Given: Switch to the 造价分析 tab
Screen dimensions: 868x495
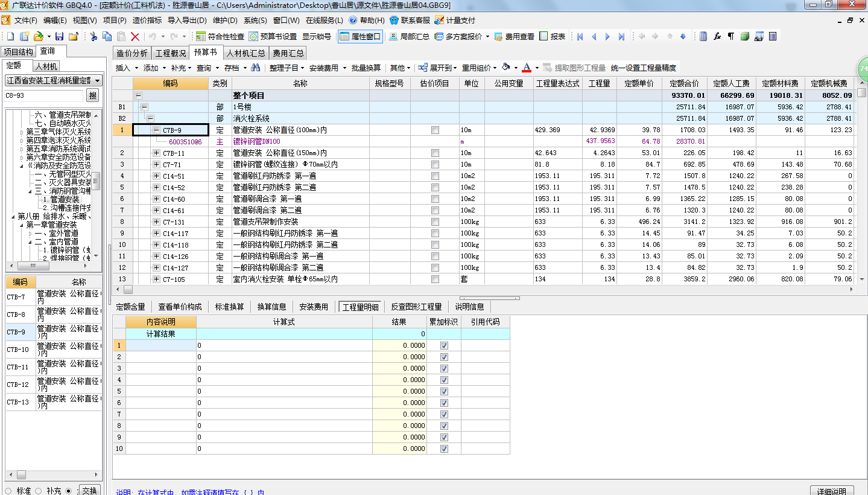Looking at the screenshot, I should point(131,53).
